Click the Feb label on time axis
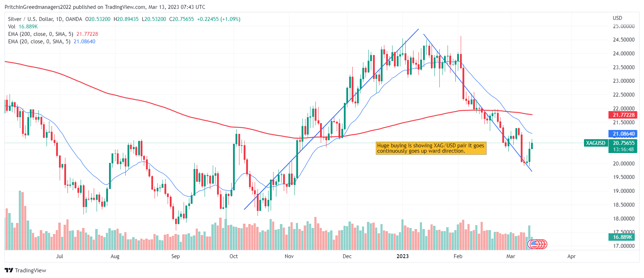644x278 pixels. [458, 256]
